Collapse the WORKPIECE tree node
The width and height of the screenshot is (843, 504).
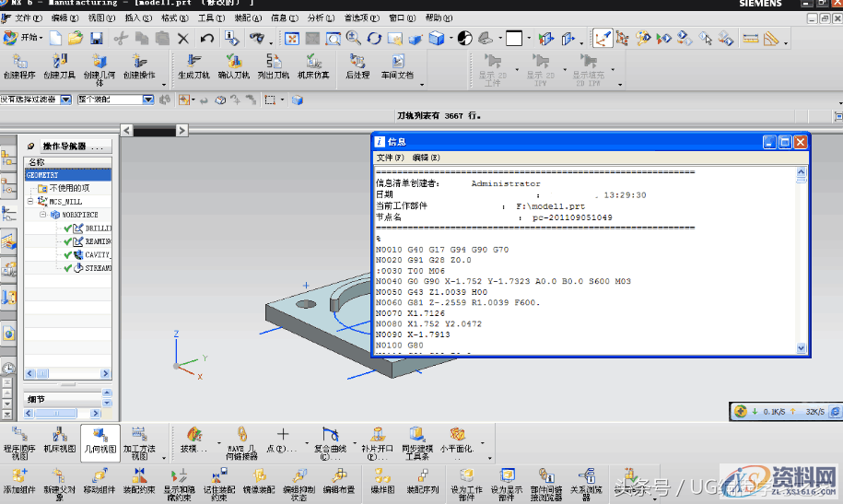(x=42, y=215)
